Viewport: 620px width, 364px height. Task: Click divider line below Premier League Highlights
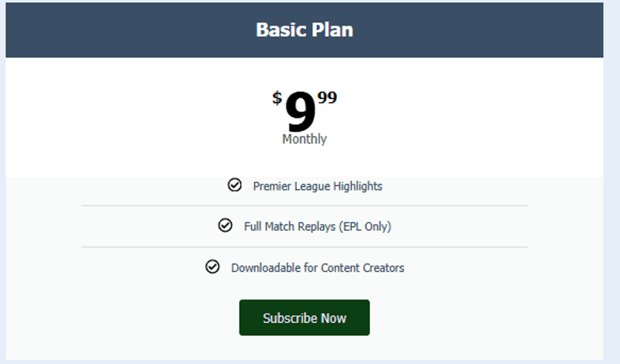pos(304,206)
